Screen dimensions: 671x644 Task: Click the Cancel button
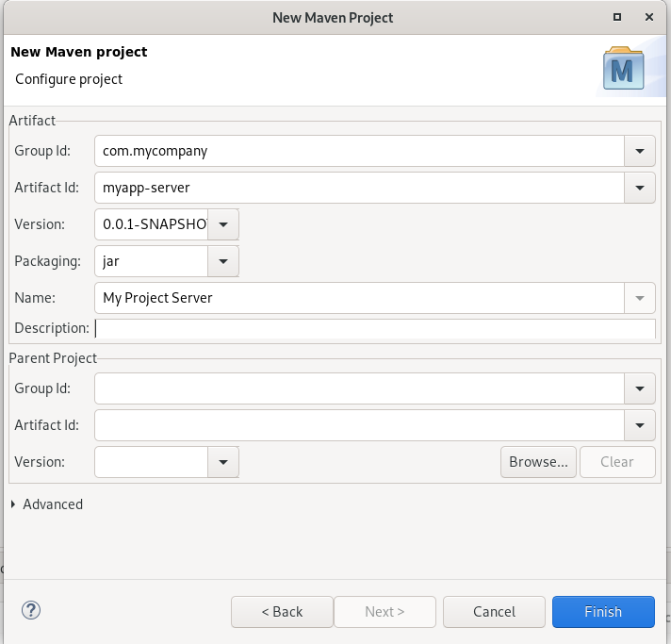(x=494, y=612)
